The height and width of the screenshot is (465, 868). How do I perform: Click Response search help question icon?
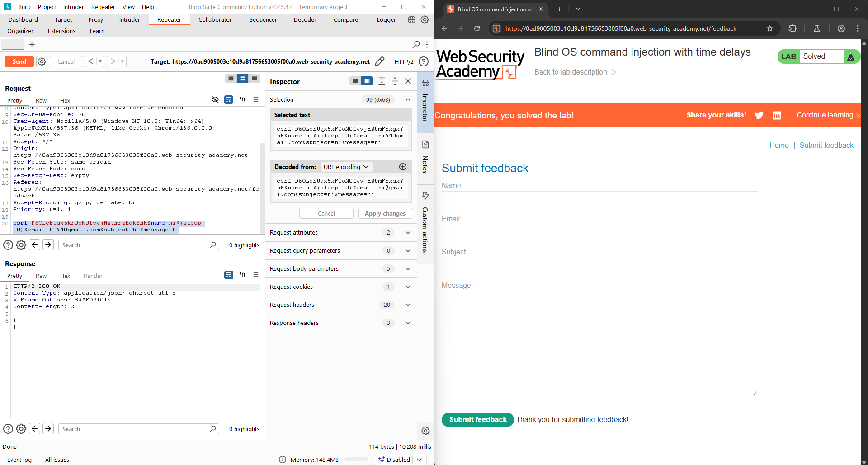[x=8, y=429]
